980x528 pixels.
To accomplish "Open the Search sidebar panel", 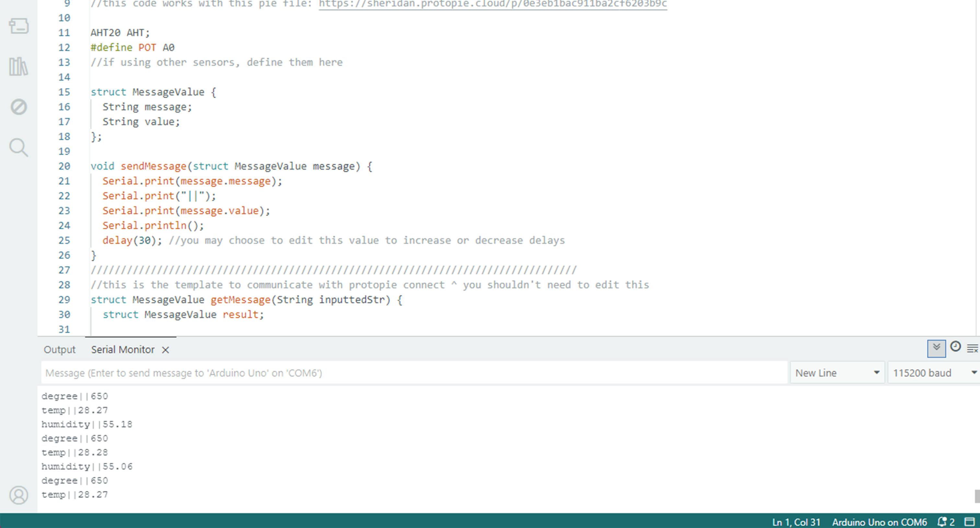I will pyautogui.click(x=19, y=147).
